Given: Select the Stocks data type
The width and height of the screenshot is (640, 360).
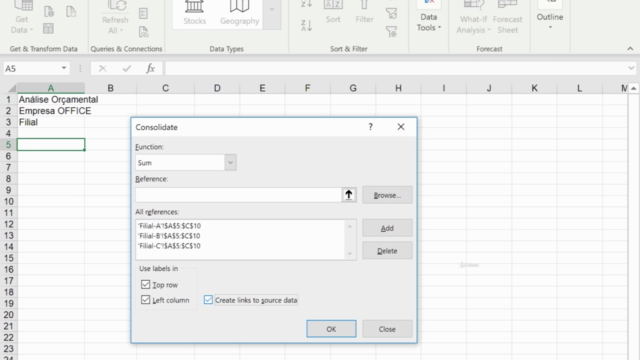Looking at the screenshot, I should [194, 13].
